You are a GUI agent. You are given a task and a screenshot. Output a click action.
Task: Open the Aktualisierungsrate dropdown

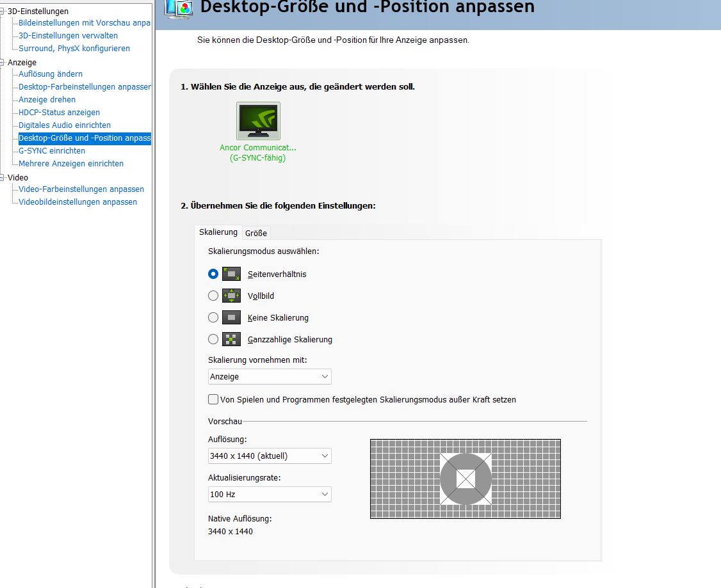coord(270,495)
